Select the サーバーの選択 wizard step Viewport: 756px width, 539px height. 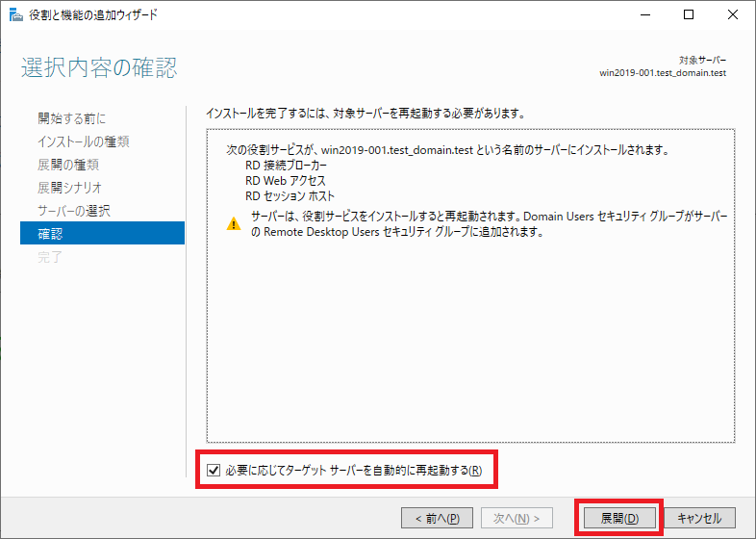click(x=74, y=211)
